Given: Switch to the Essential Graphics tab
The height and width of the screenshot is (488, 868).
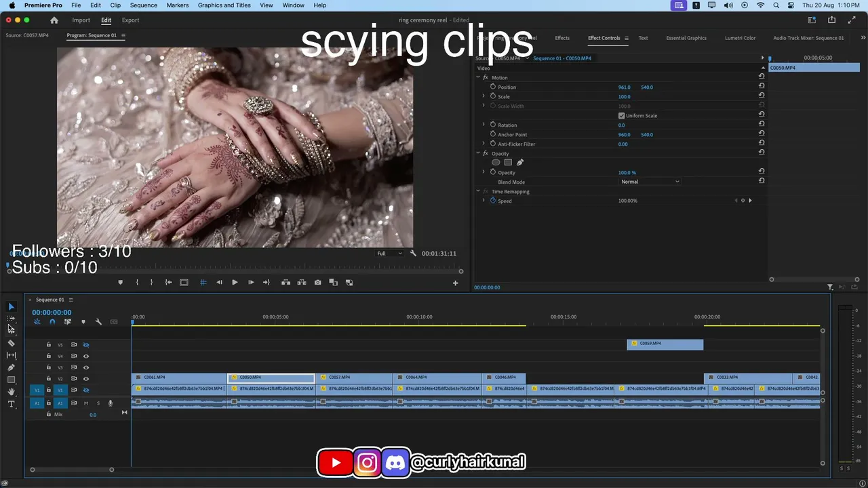Looking at the screenshot, I should click(x=686, y=38).
